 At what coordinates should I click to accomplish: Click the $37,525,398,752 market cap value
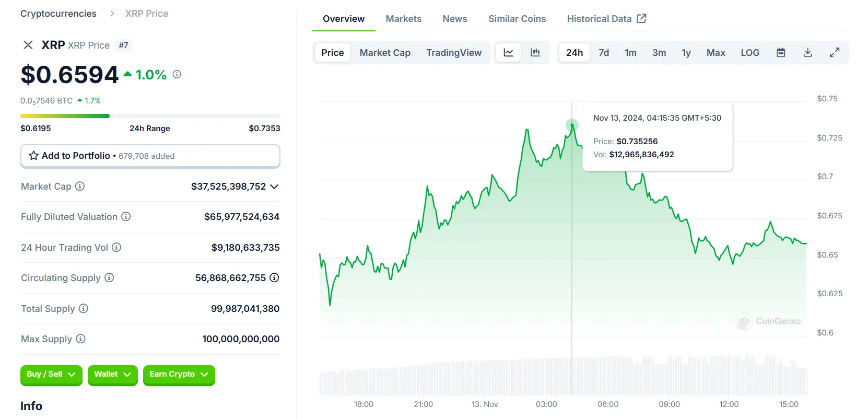click(228, 187)
